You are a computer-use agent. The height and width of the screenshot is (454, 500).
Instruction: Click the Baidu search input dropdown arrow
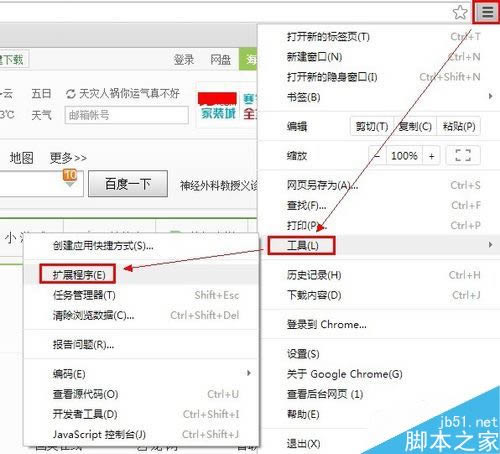pos(70,184)
